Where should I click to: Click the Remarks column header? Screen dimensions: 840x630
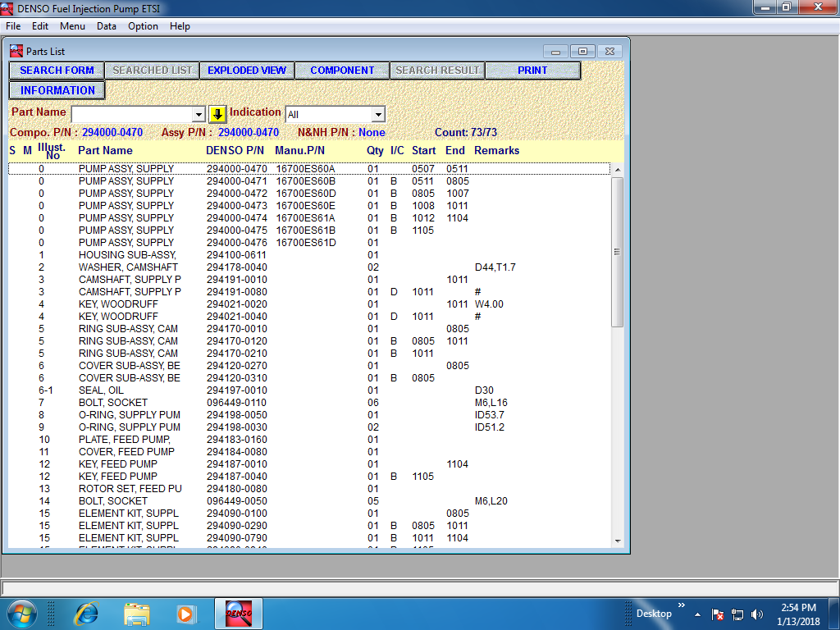click(x=496, y=151)
